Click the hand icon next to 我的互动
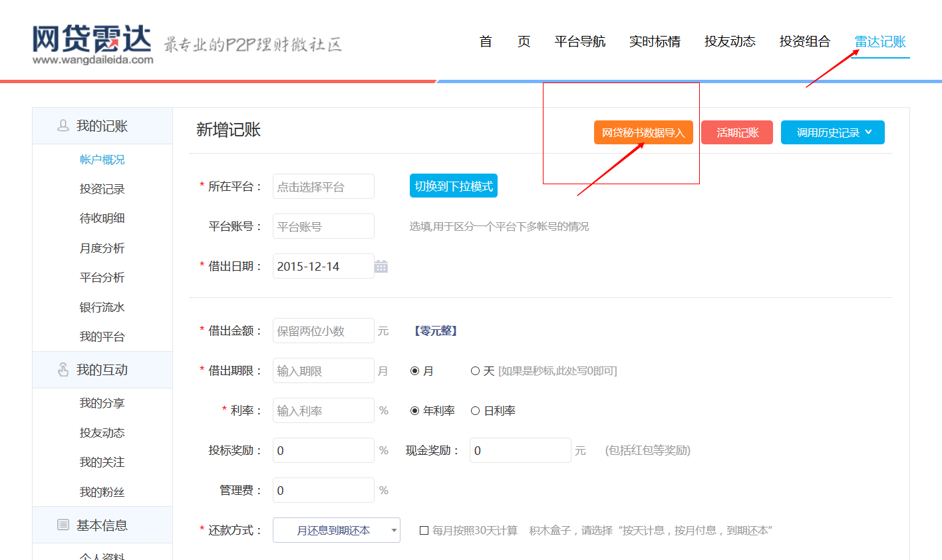Image resolution: width=942 pixels, height=560 pixels. point(63,369)
